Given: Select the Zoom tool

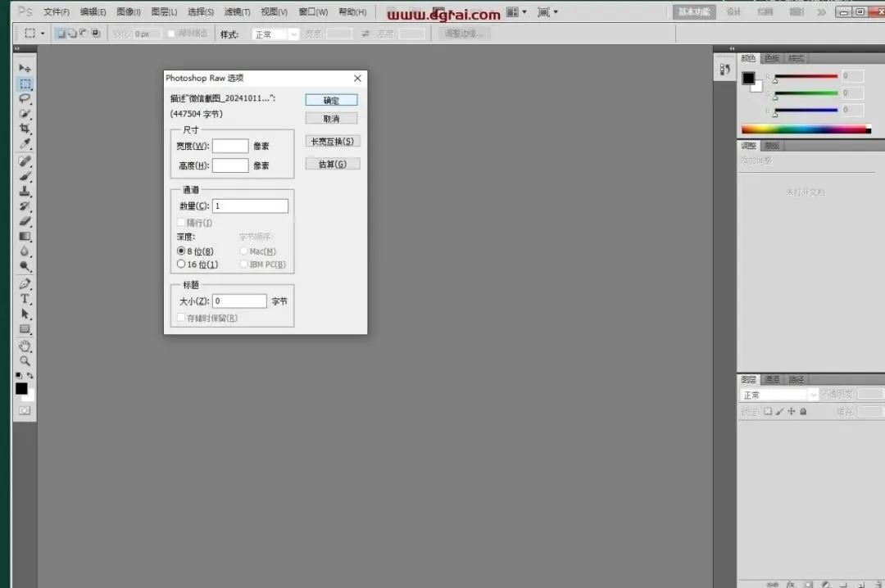Looking at the screenshot, I should 25,360.
